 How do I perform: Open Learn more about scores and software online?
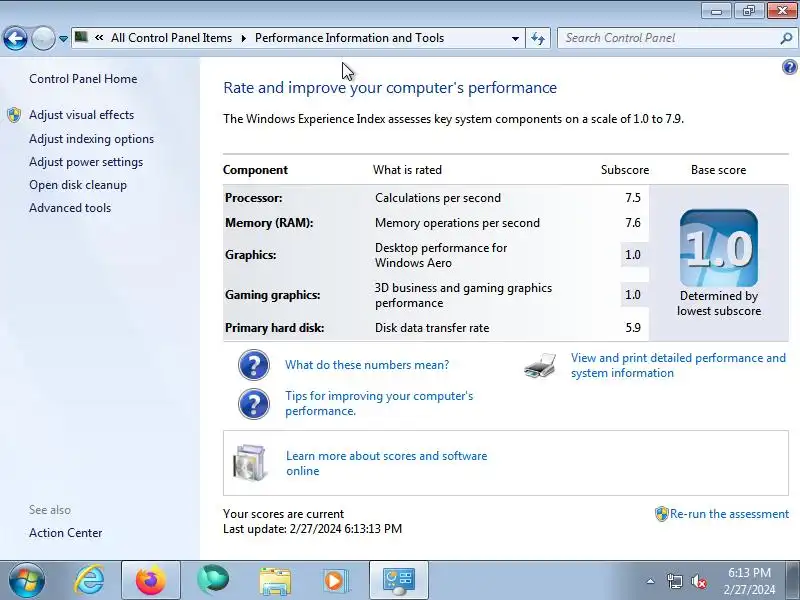(387, 463)
